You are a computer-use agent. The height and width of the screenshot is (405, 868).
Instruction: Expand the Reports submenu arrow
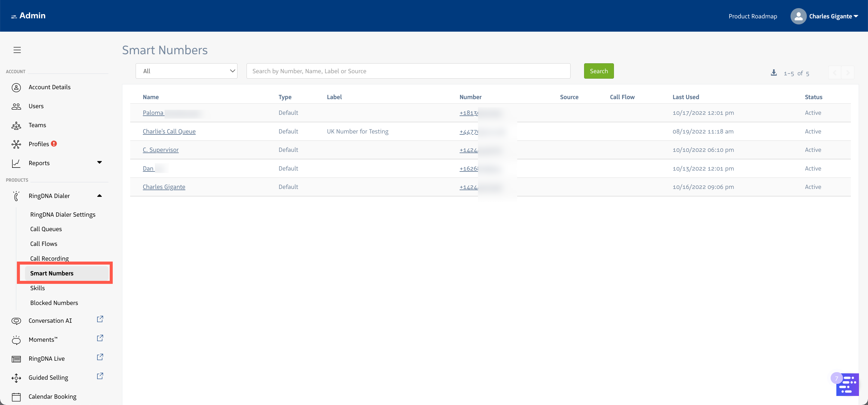(99, 162)
